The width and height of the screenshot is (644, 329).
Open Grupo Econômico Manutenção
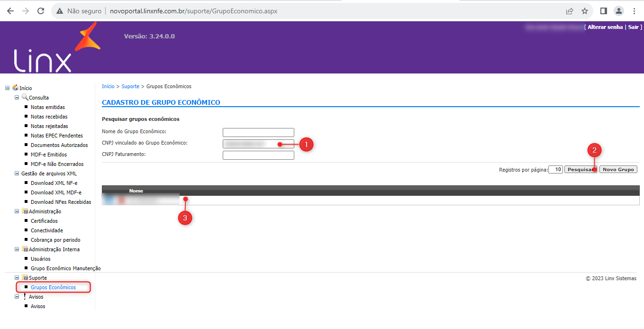click(65, 268)
